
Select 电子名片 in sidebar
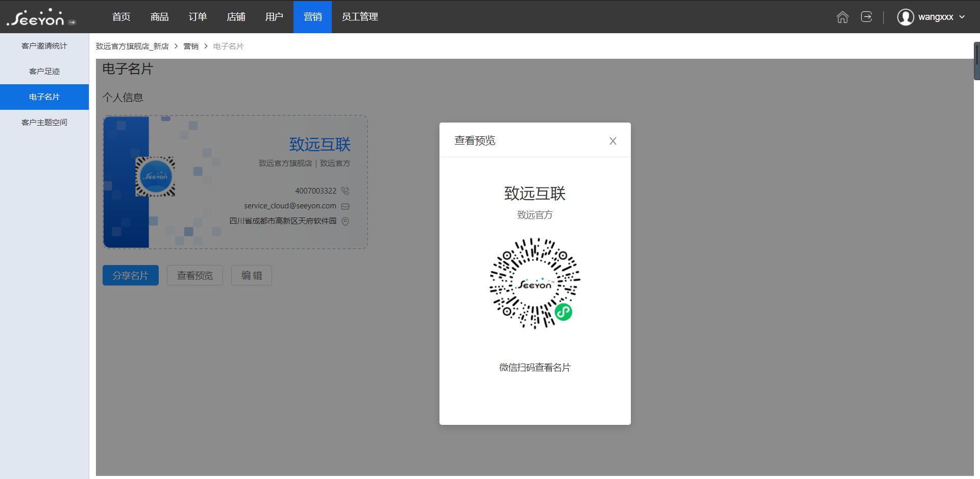coord(44,97)
